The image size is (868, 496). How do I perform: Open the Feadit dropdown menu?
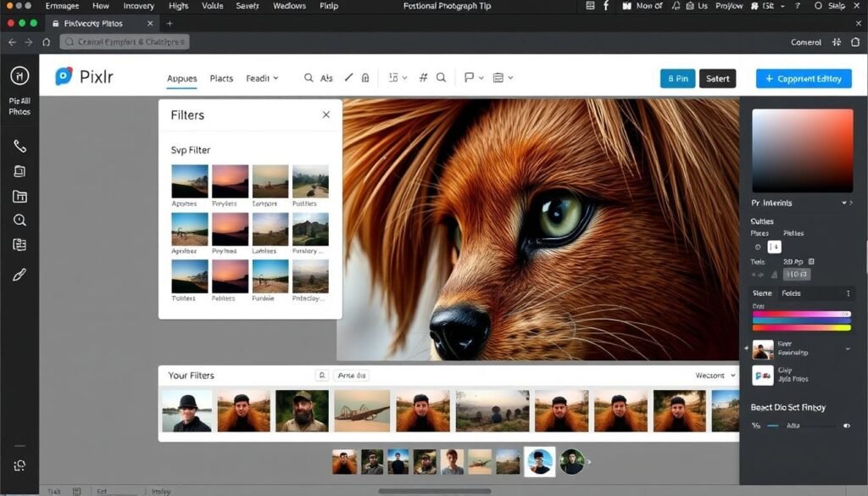click(x=262, y=78)
